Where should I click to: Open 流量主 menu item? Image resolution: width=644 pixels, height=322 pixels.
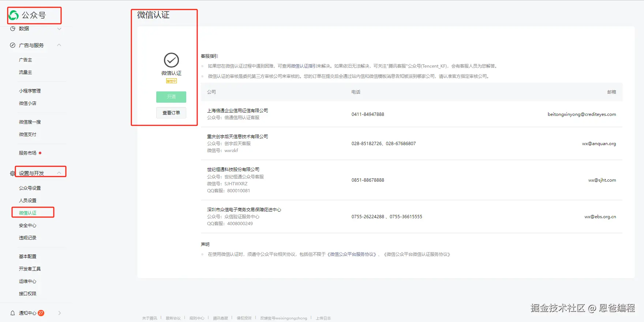tap(26, 72)
